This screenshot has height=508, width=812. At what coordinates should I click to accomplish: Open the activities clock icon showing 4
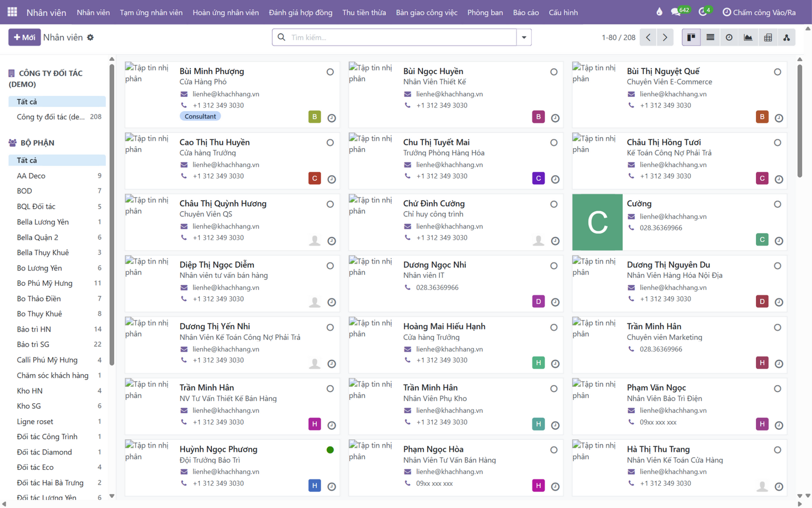pyautogui.click(x=705, y=12)
